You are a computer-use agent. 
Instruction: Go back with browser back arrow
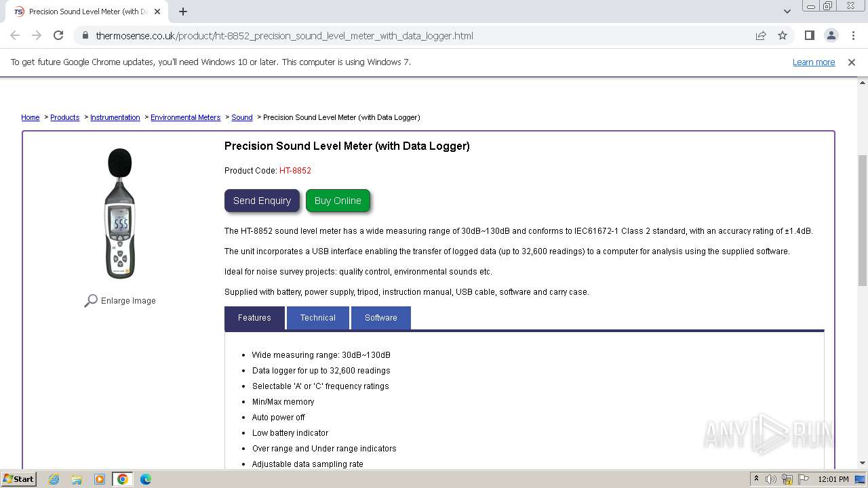pos(15,35)
